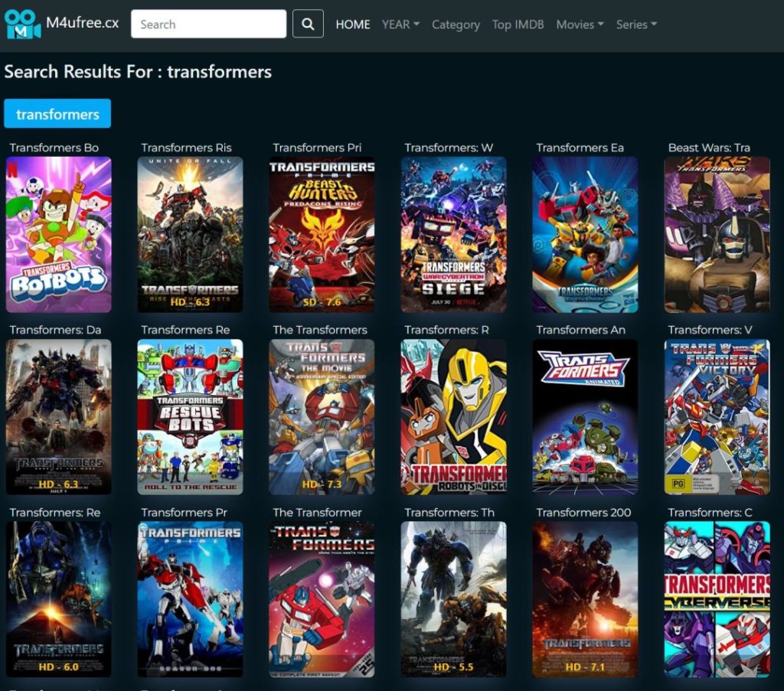Open The Last Knight HD 5.5 poster
Viewport: 784px width, 691px height.
(x=453, y=600)
